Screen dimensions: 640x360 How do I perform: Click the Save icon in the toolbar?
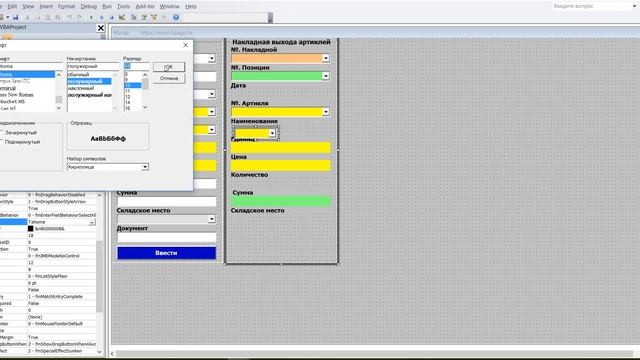coord(16,18)
